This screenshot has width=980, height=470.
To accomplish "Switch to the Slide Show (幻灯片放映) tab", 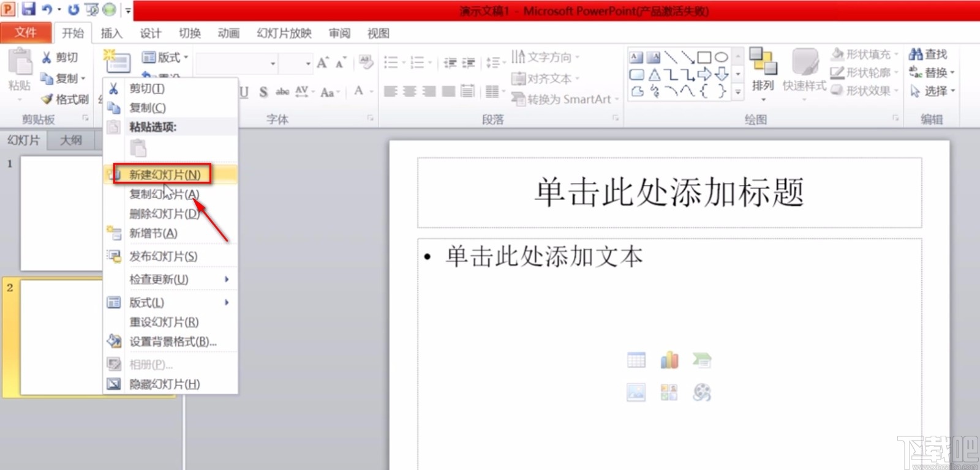I will click(x=284, y=33).
